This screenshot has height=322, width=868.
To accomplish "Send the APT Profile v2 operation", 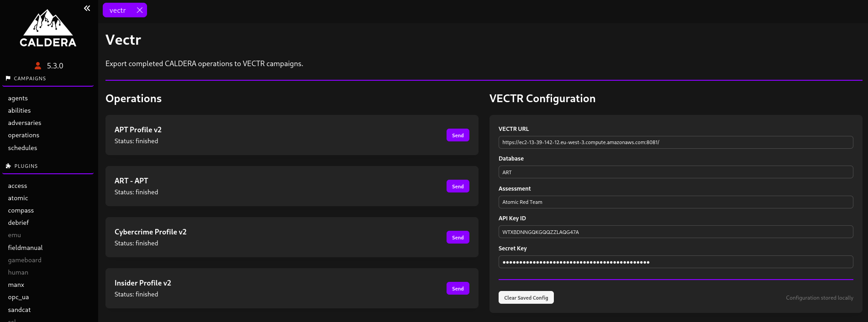I will 458,135.
